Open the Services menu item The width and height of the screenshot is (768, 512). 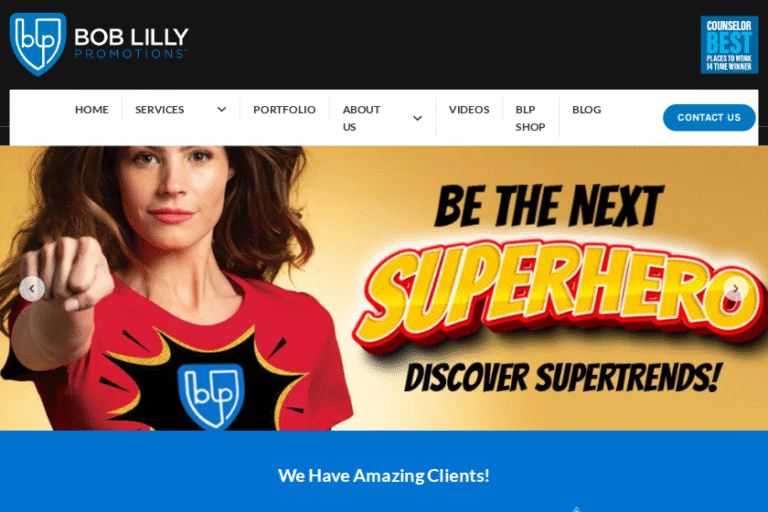click(x=160, y=109)
